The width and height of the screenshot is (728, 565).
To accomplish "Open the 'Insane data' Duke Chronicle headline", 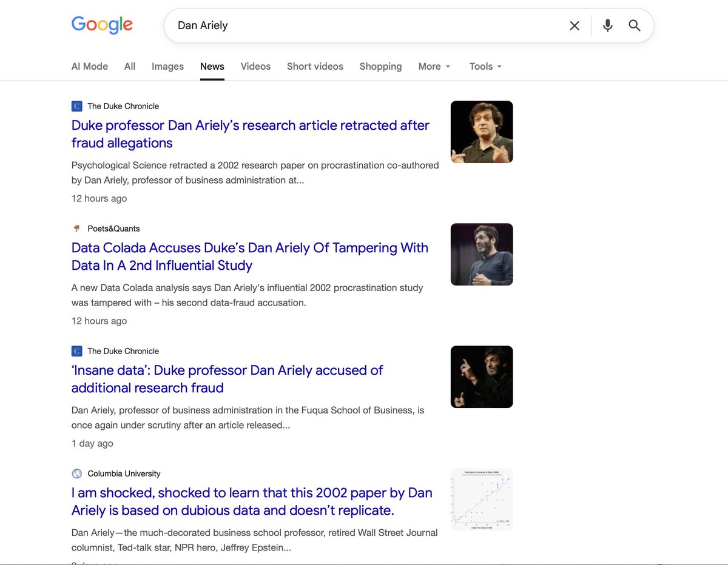I will pyautogui.click(x=227, y=379).
